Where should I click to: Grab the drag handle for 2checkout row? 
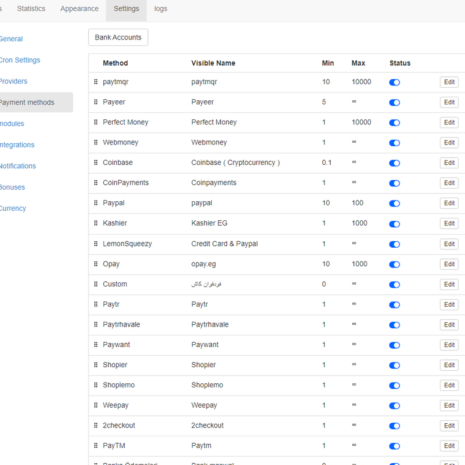point(96,425)
